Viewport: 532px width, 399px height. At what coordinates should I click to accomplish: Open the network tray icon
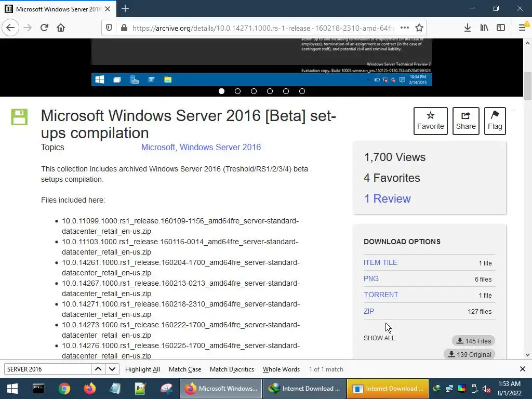449,389
